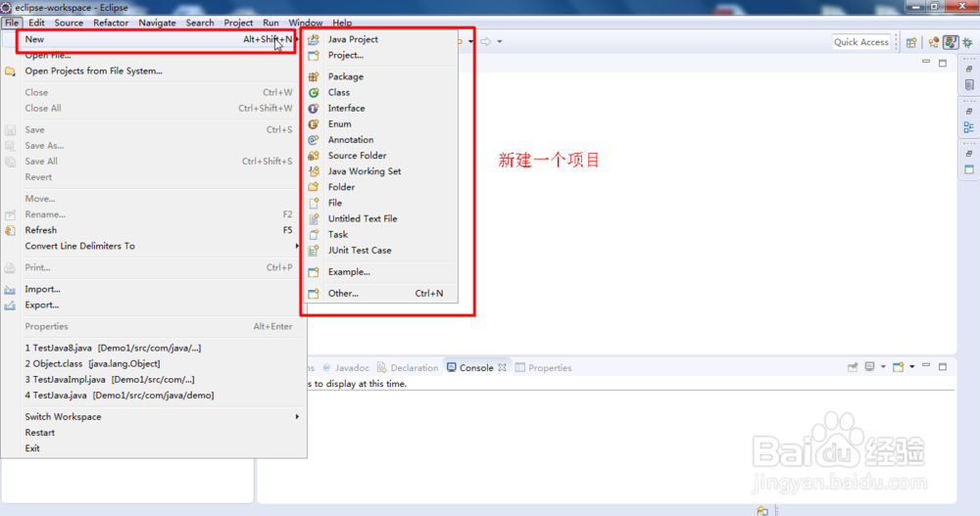Click the Java Working Set icon
Viewport: 980px width, 516px height.
click(x=314, y=171)
